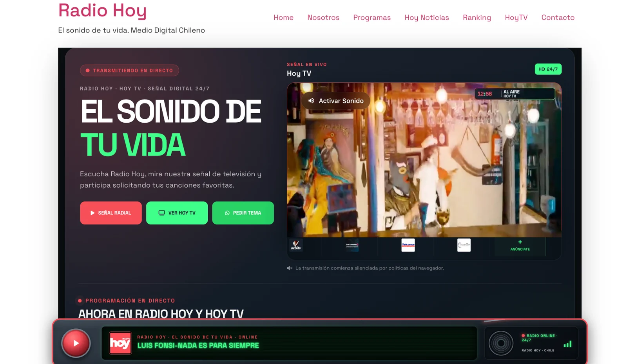Click the green signal bars icon
Viewport: 627px width, 364px height.
(x=567, y=344)
